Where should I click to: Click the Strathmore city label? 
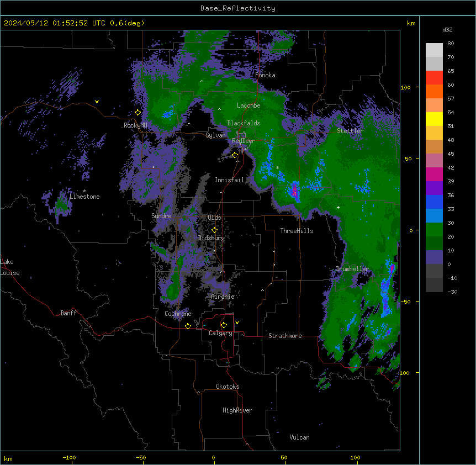(x=285, y=335)
